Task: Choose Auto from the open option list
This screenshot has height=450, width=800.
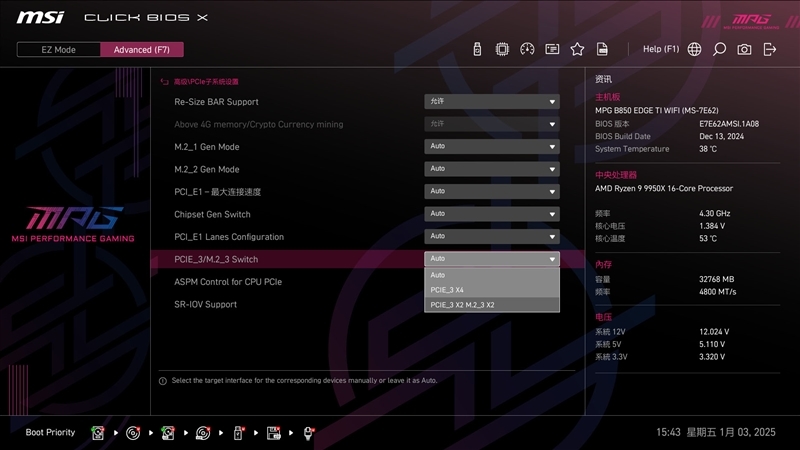Action: coord(492,275)
